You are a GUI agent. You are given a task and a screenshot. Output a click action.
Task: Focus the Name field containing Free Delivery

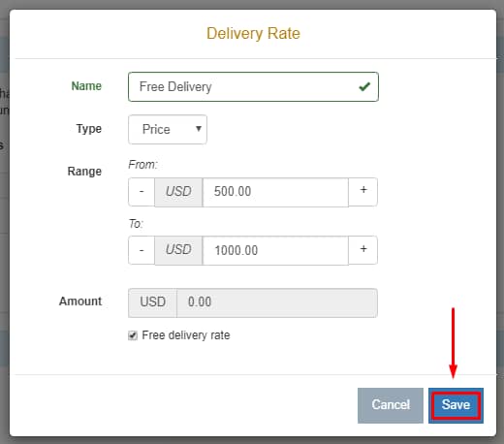(x=253, y=86)
